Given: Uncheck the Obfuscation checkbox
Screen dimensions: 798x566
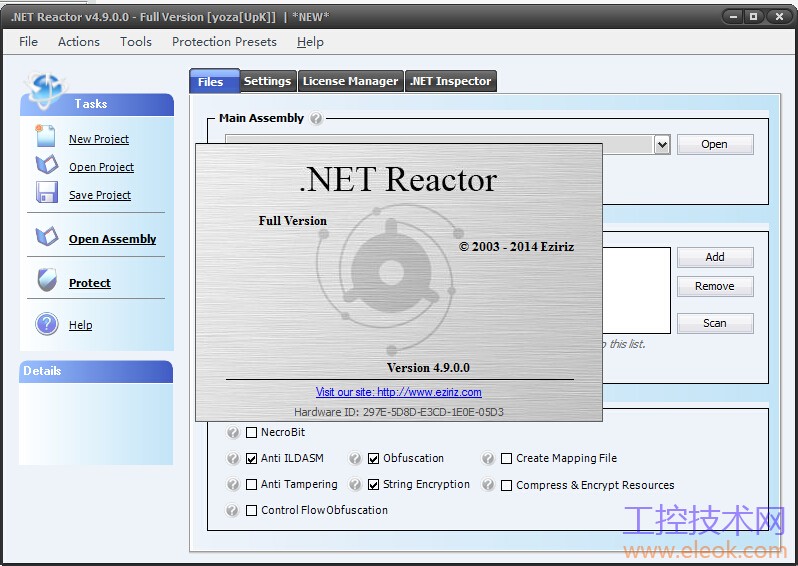Looking at the screenshot, I should [374, 459].
